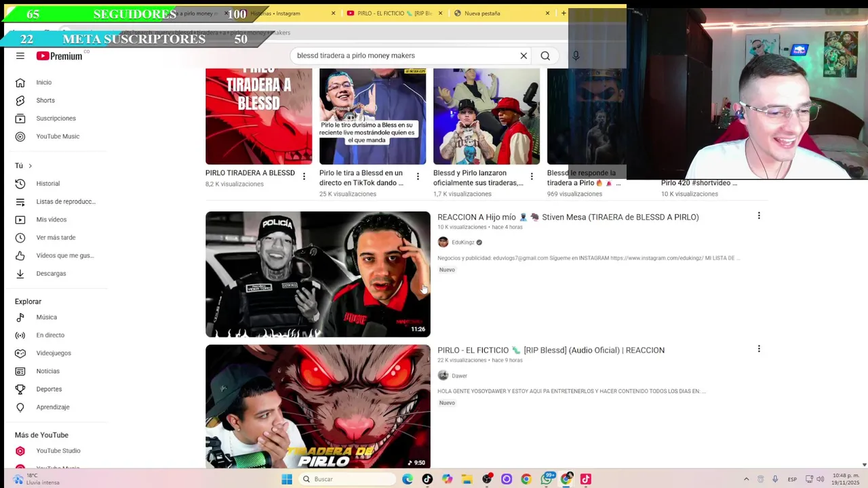Click title 'REACCION A Hijo mío ... Stiven Mesa'
The width and height of the screenshot is (868, 488).
tap(568, 217)
